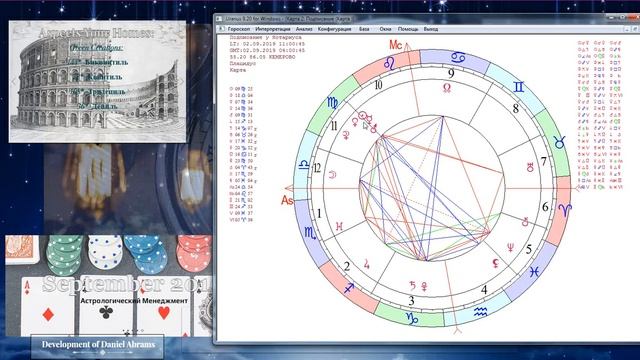Select the Sagittarius sign on zodiac ring

(349, 288)
